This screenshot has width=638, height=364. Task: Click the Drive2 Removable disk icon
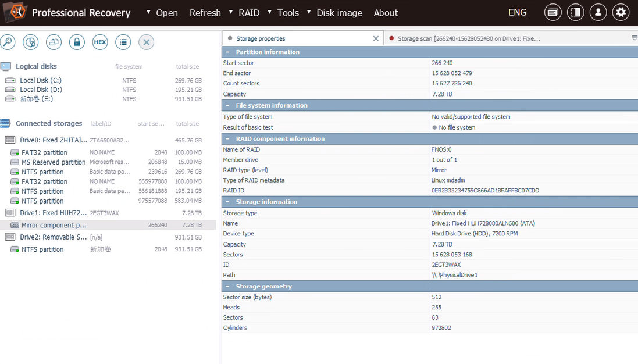point(10,237)
